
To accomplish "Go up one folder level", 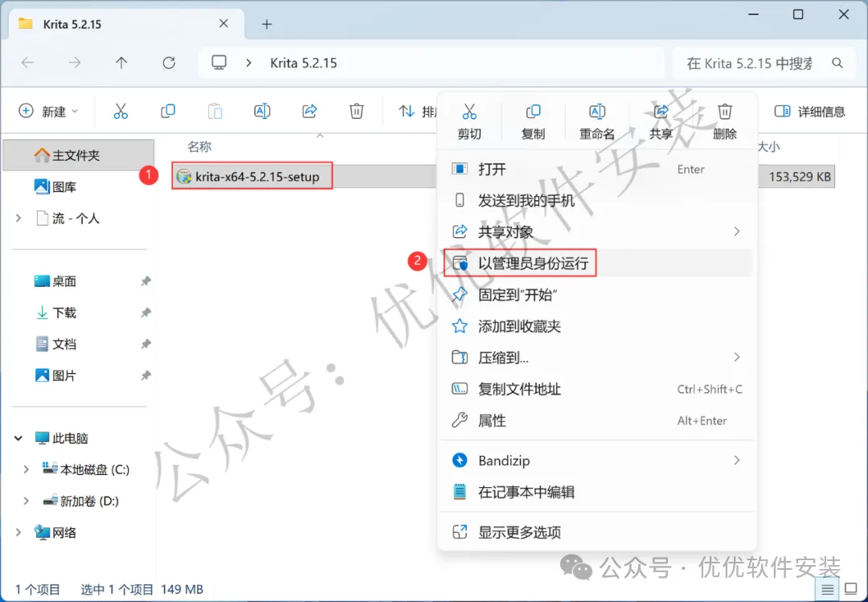I will click(x=121, y=63).
